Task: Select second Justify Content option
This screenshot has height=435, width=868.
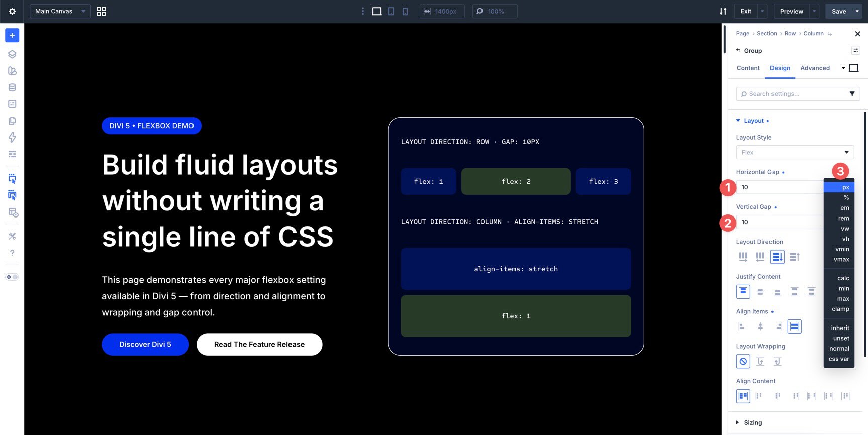Action: click(x=760, y=292)
